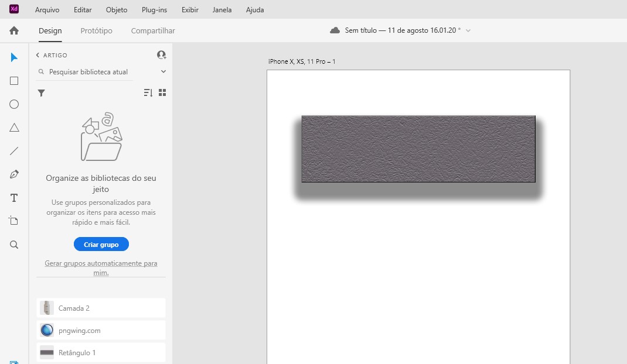Go to the Home screen icon
Viewport: 627px width, 364px height.
click(14, 30)
